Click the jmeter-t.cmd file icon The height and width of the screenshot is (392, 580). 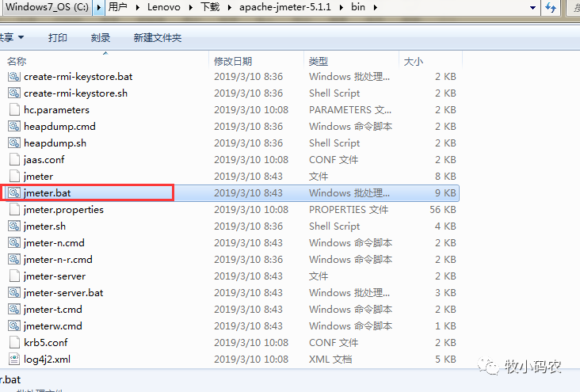click(x=14, y=310)
